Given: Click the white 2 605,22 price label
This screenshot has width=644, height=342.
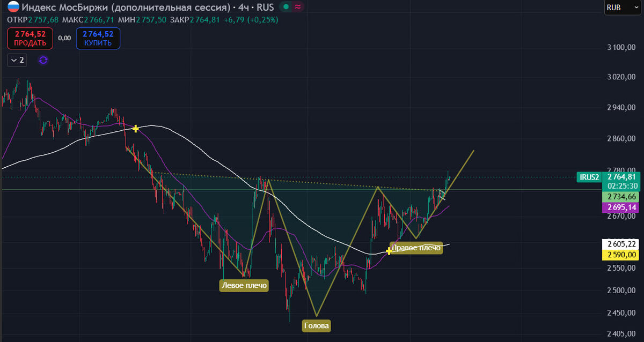Looking at the screenshot, I should (621, 244).
